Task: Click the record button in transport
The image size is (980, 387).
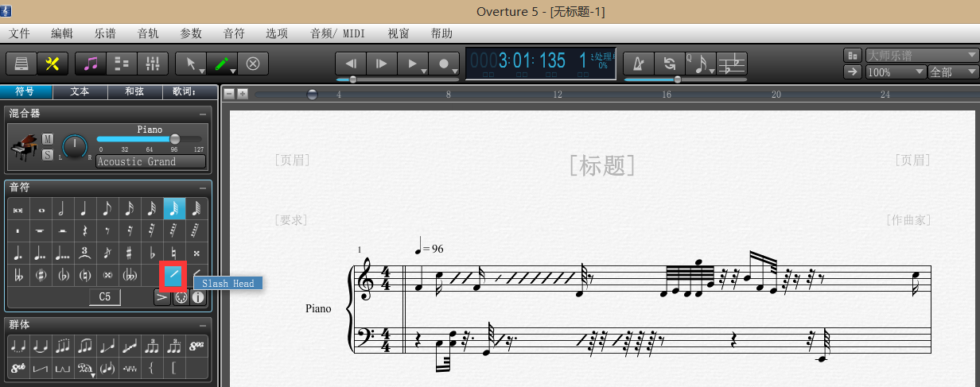Action: click(444, 64)
